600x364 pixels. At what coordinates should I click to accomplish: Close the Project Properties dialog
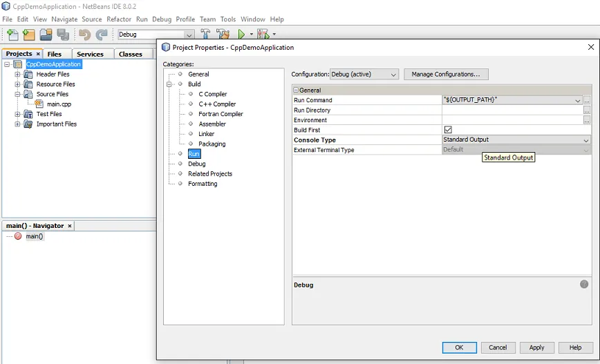(591, 47)
